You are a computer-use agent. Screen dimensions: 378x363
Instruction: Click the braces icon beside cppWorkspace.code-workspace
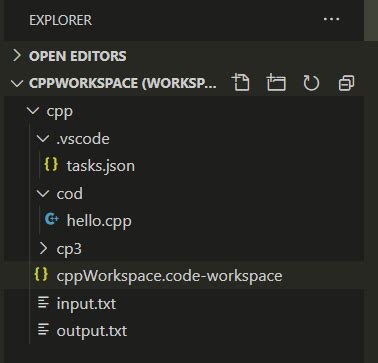pyautogui.click(x=41, y=275)
